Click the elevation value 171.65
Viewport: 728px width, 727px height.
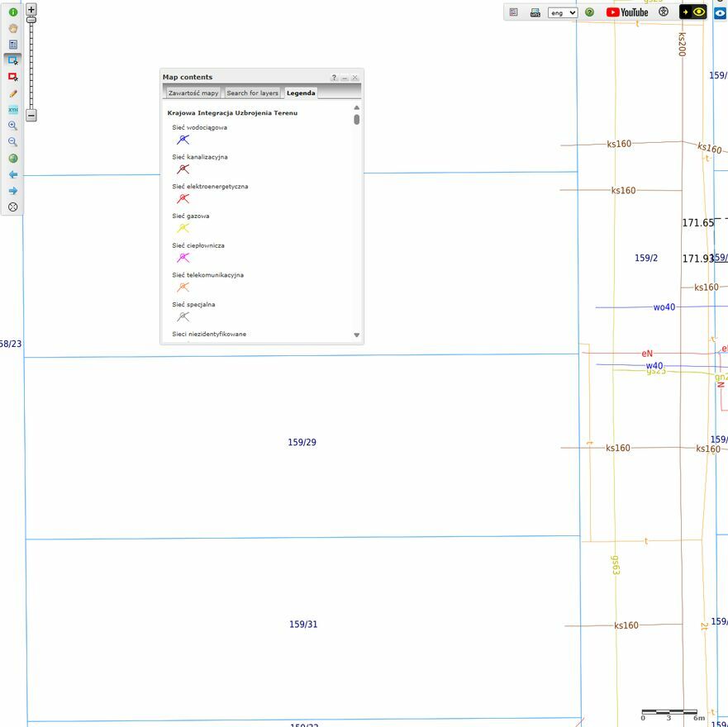pyautogui.click(x=697, y=223)
